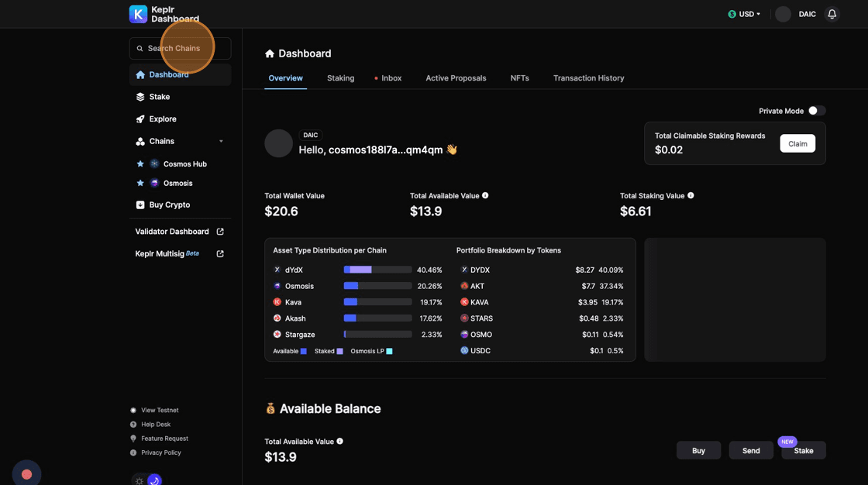Toggle the light/dark theme switch
868x485 pixels.
tap(147, 480)
